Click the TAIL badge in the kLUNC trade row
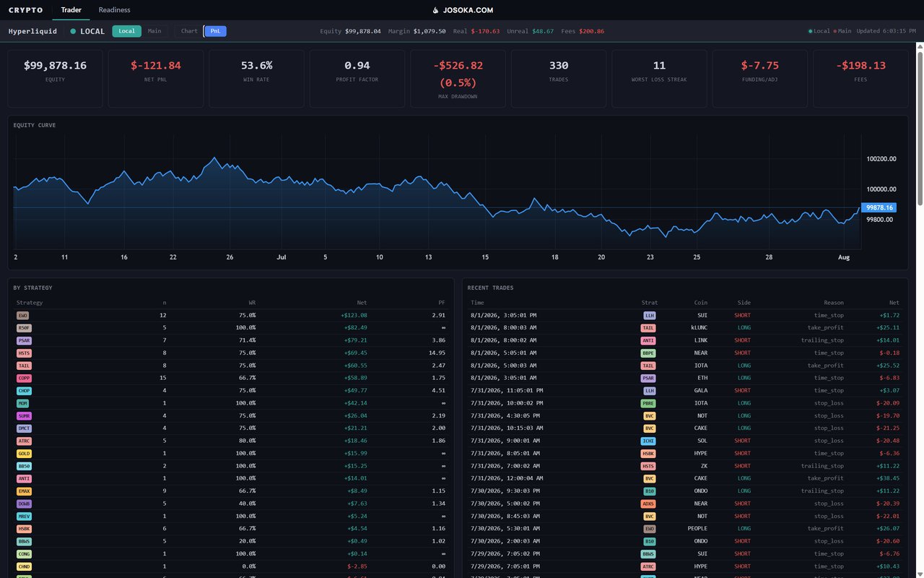 [648, 328]
